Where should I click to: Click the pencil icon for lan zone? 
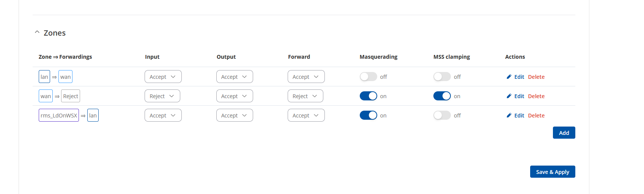pyautogui.click(x=509, y=77)
